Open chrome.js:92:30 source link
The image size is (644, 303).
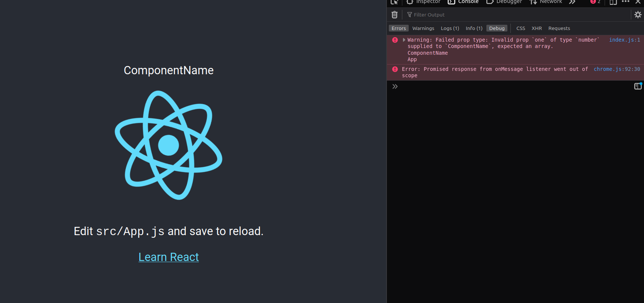coord(617,69)
